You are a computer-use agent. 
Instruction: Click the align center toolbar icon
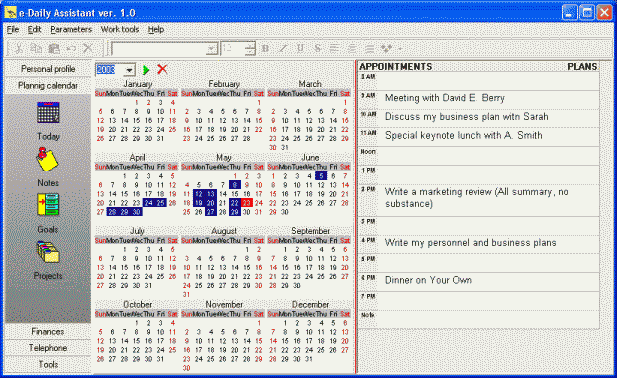coord(352,48)
